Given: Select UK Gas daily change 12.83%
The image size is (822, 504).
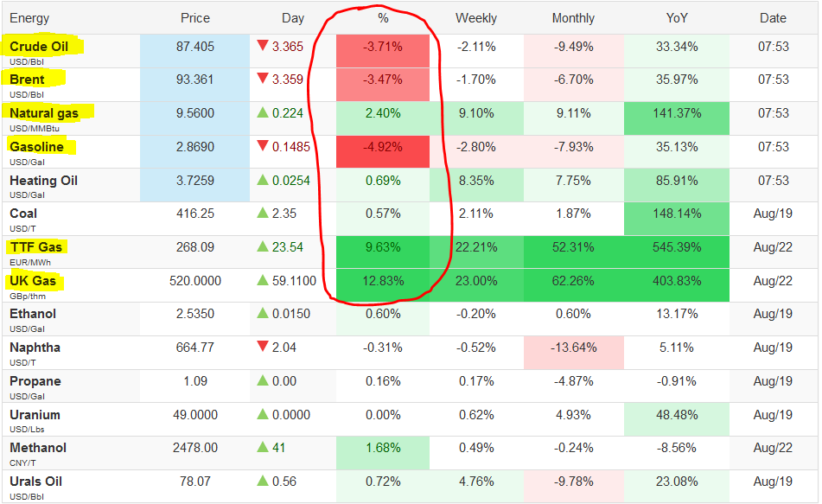Looking at the screenshot, I should click(383, 281).
